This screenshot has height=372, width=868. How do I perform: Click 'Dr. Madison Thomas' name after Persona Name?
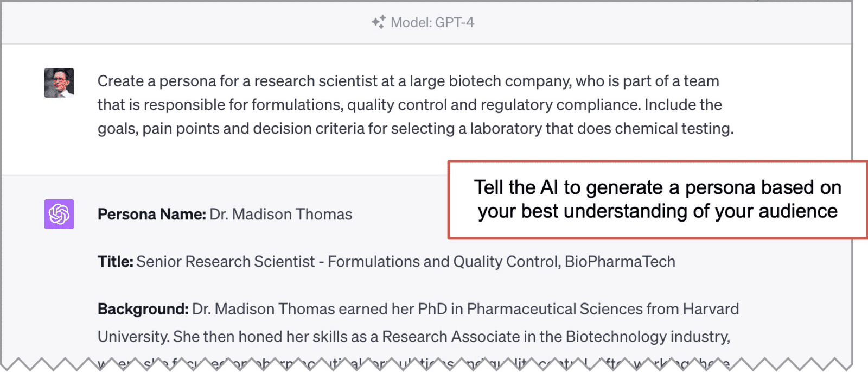(281, 215)
